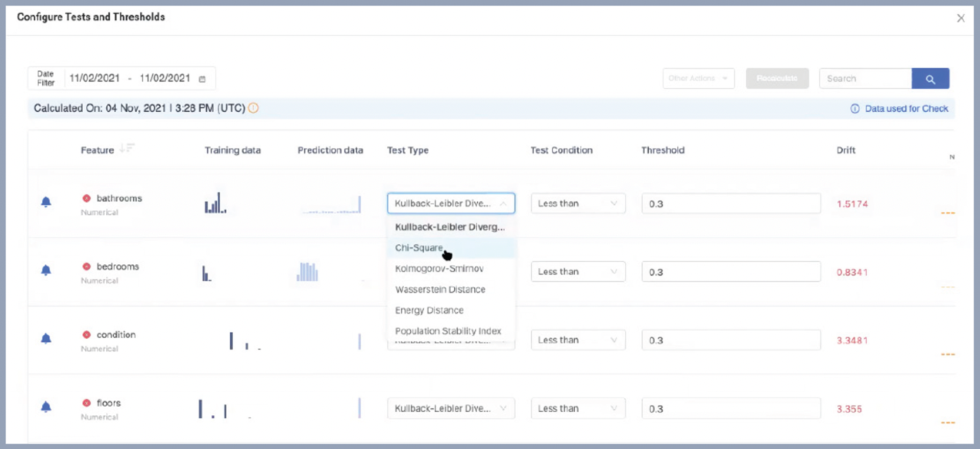Click the floors training data histogram
The height and width of the screenshot is (449, 980).
pyautogui.click(x=225, y=409)
